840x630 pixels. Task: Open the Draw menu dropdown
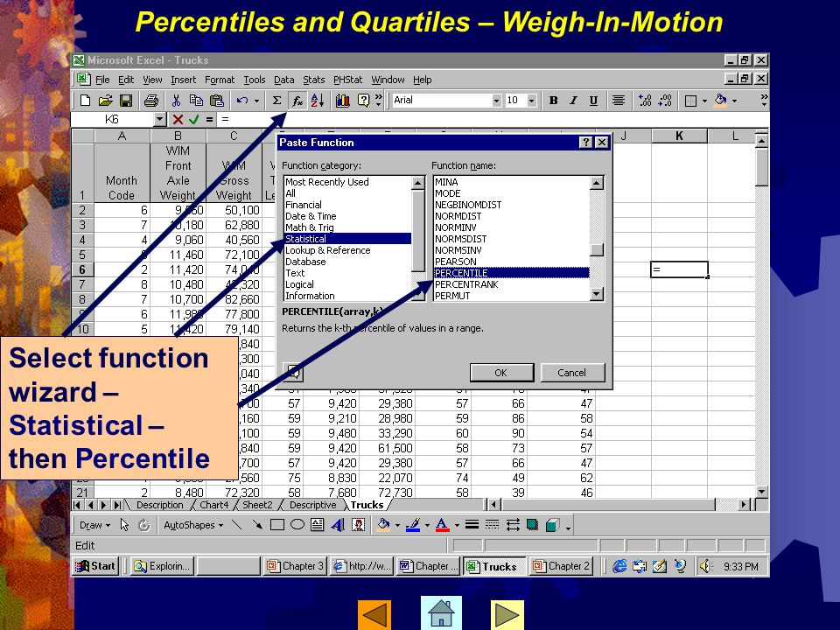(94, 525)
